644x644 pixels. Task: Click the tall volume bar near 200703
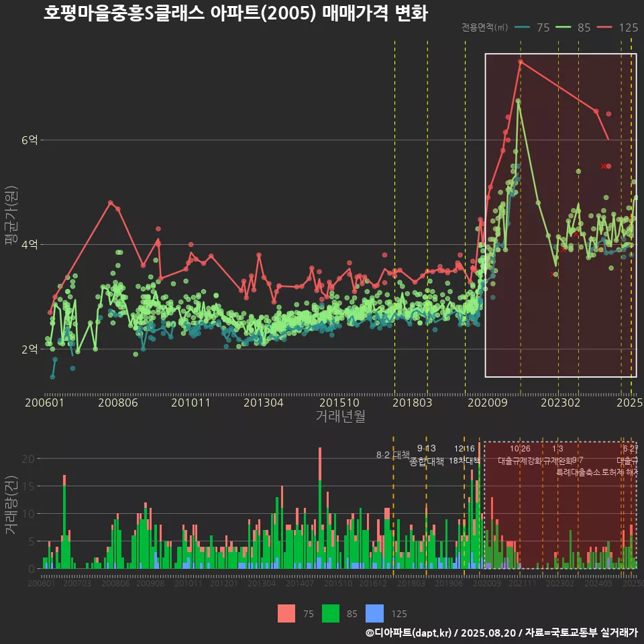(x=64, y=522)
